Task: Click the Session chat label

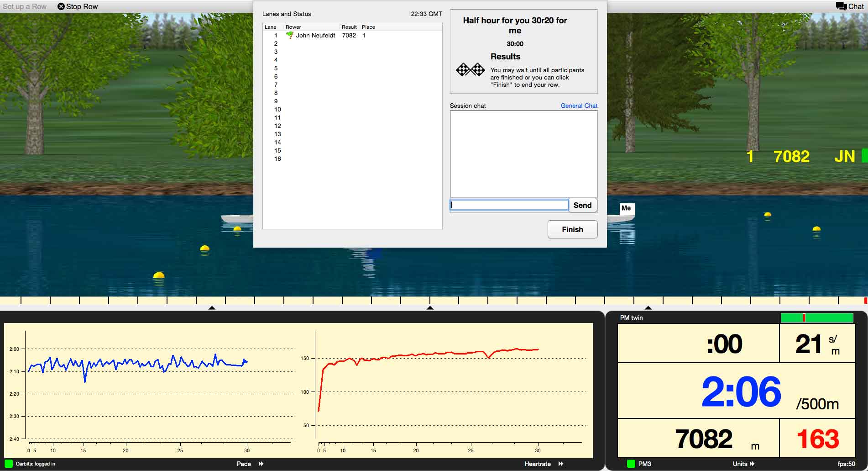Action: (468, 106)
